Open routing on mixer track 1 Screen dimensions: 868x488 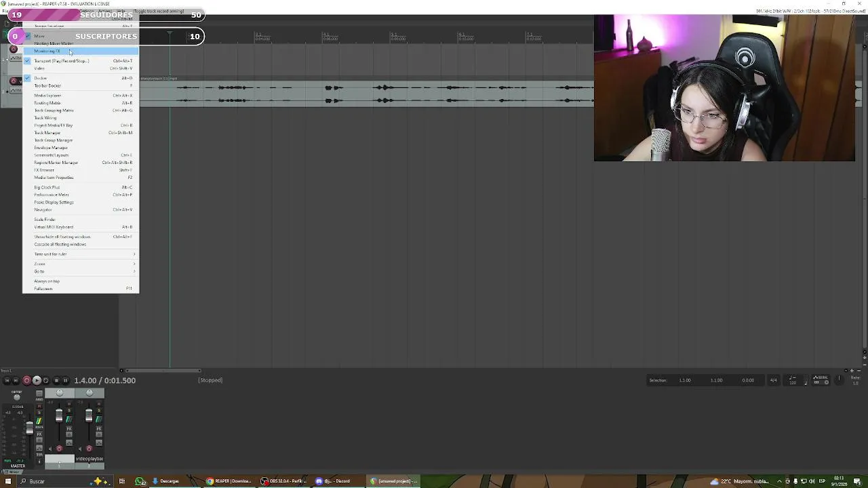click(x=69, y=420)
